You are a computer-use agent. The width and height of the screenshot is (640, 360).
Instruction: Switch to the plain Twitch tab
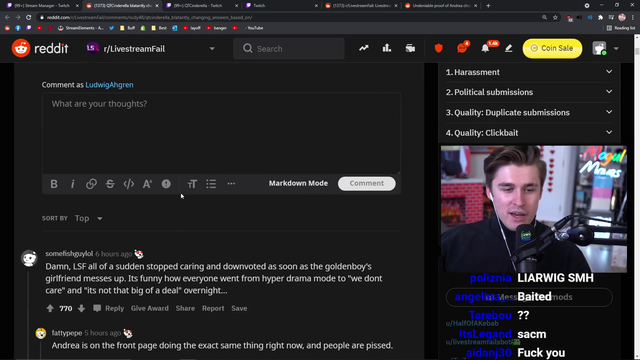282,6
